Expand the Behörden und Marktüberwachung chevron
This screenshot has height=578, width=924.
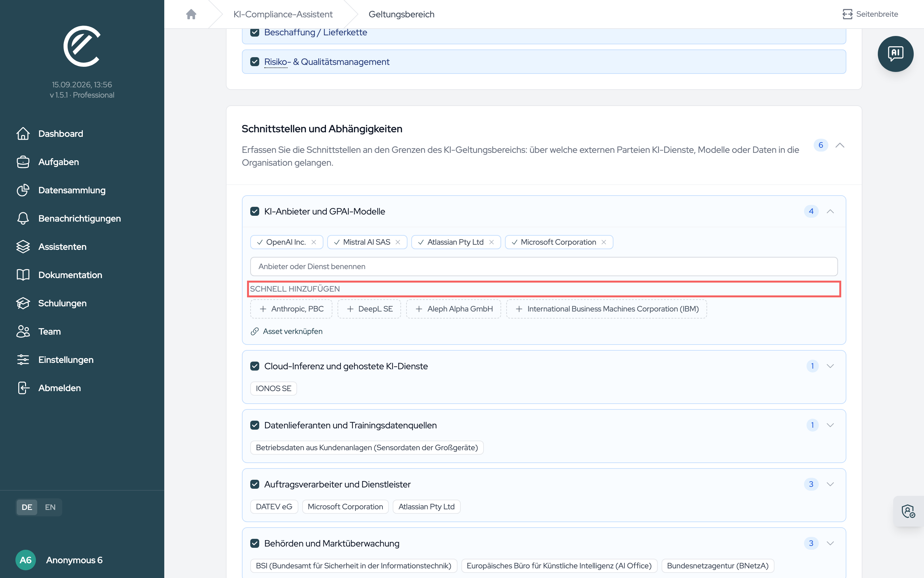[830, 543]
